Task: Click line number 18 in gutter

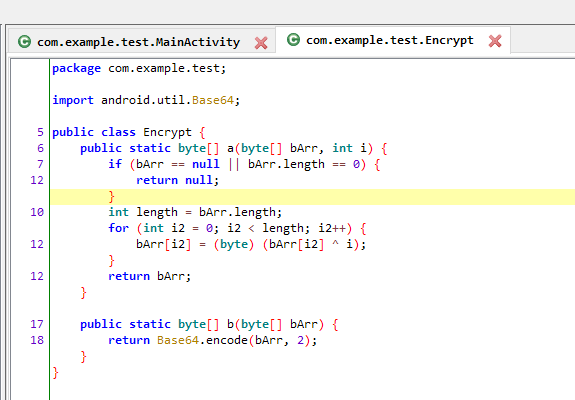Action: click(x=37, y=340)
